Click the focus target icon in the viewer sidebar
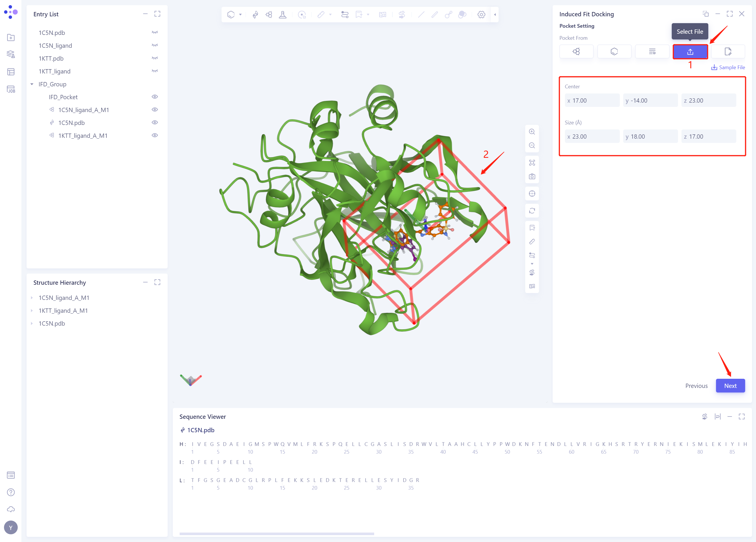756x542 pixels. click(x=532, y=193)
